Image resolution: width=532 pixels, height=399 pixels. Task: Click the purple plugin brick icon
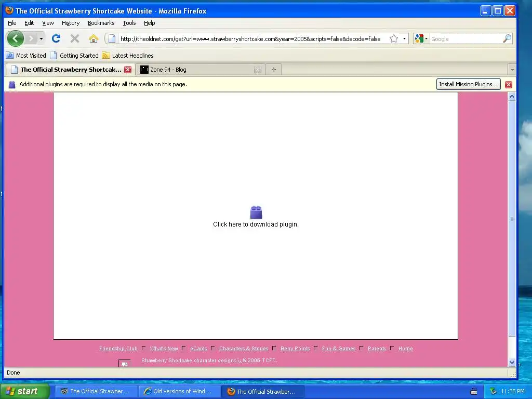click(256, 212)
